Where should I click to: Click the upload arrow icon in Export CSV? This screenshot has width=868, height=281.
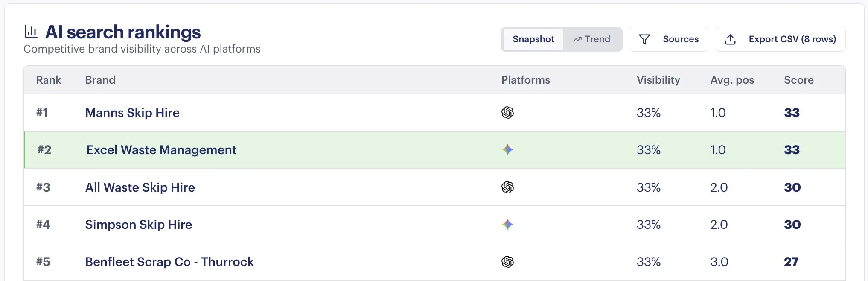730,39
